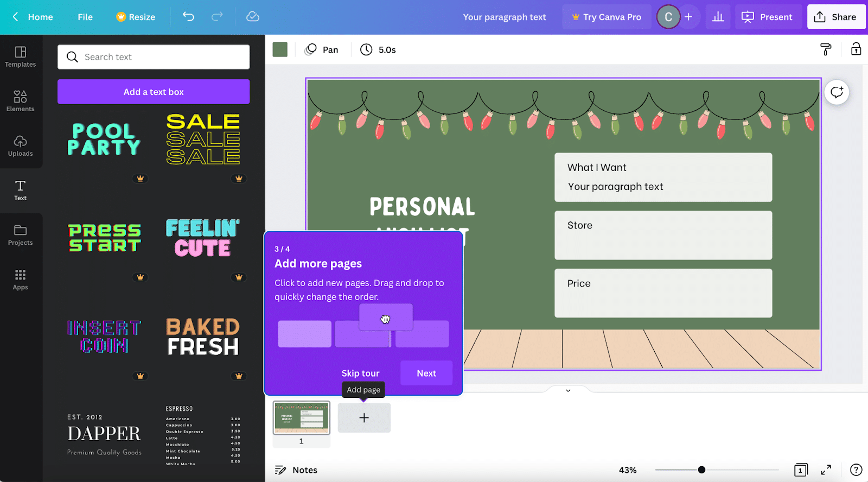Open the Apps sidebar tab
The height and width of the screenshot is (482, 868).
pos(21,280)
